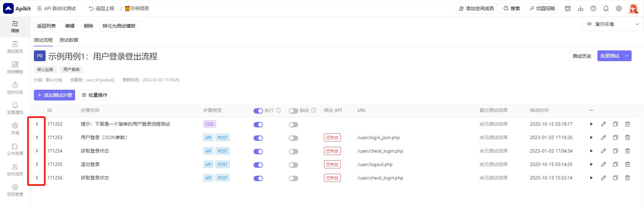This screenshot has width=644, height=208.
Task: Click 返回上级 breadcrumb
Action: (102, 8)
